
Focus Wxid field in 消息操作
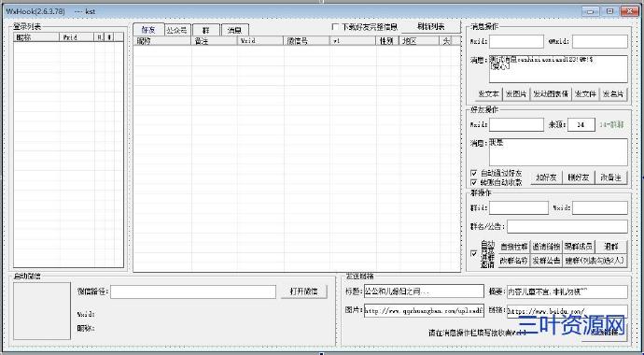click(516, 41)
